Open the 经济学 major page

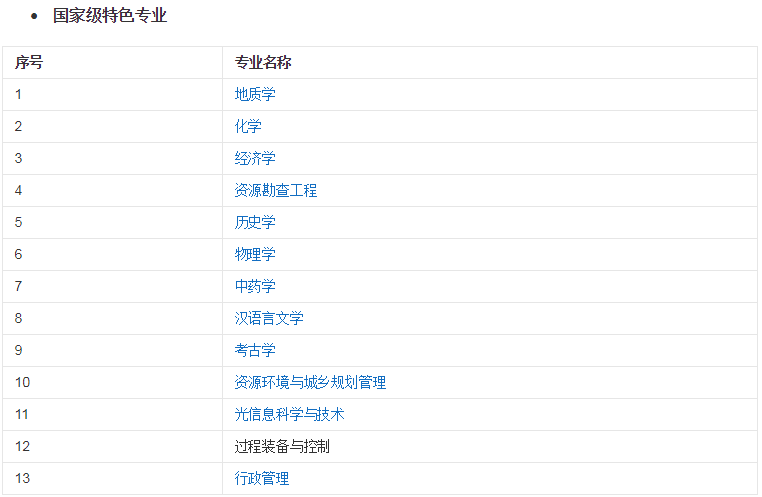tap(255, 159)
